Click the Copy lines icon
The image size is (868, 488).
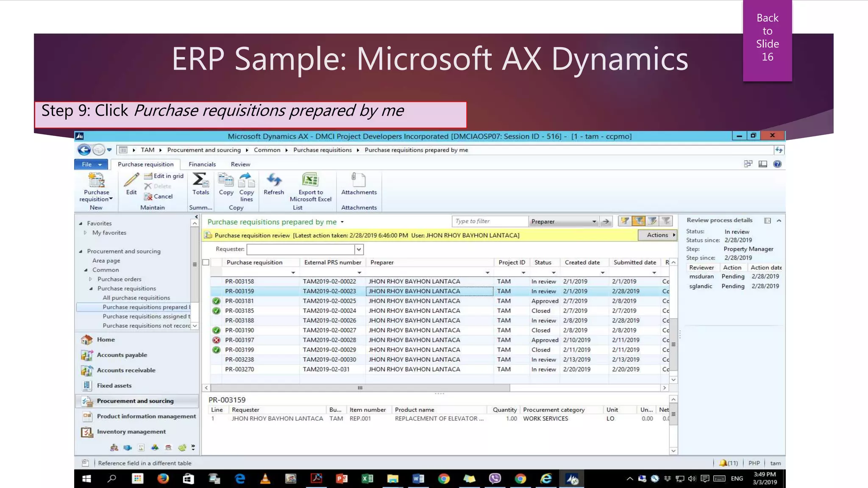tap(246, 180)
